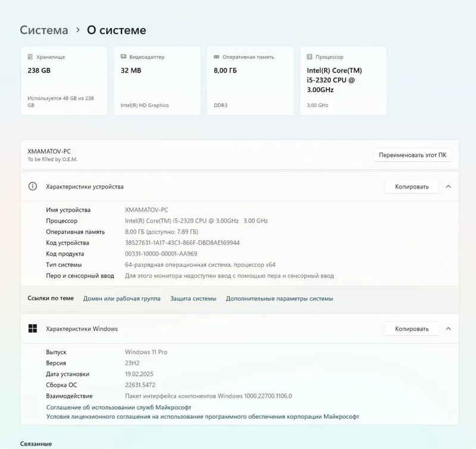Open Домен или рабочая группа link
This screenshot has width=476, height=449.
[x=122, y=299]
